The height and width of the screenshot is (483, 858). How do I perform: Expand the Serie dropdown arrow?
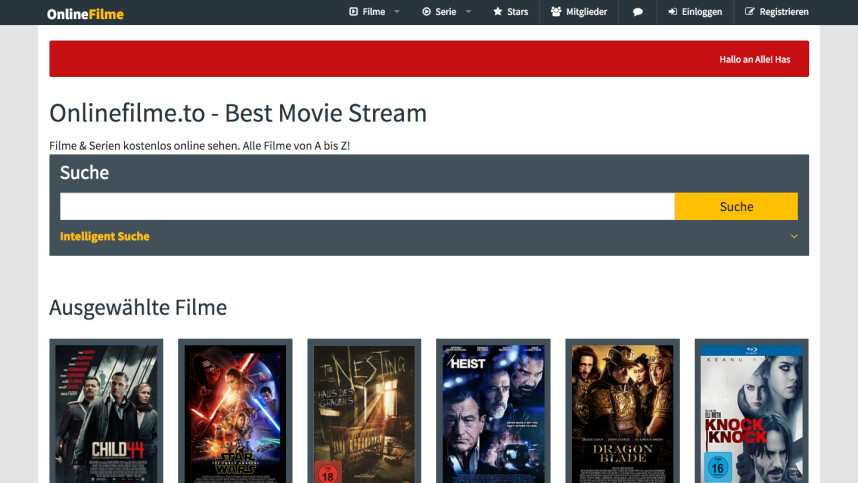pyautogui.click(x=468, y=11)
